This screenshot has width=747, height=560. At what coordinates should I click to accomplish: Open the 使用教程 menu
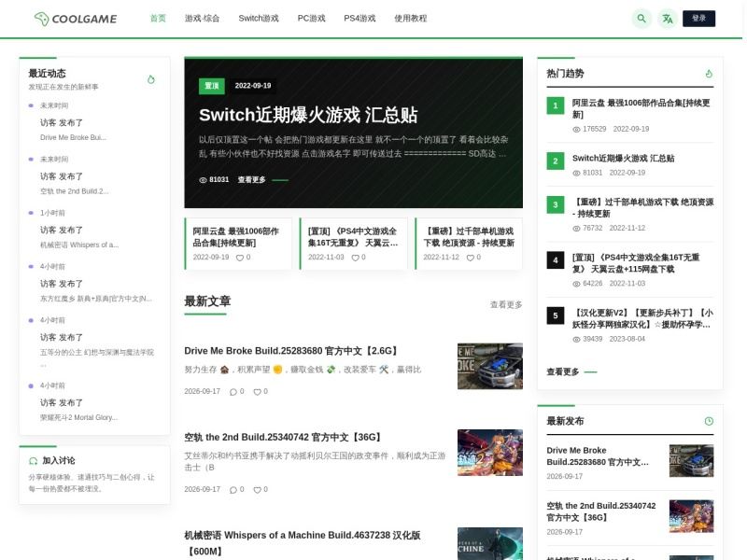click(x=411, y=18)
